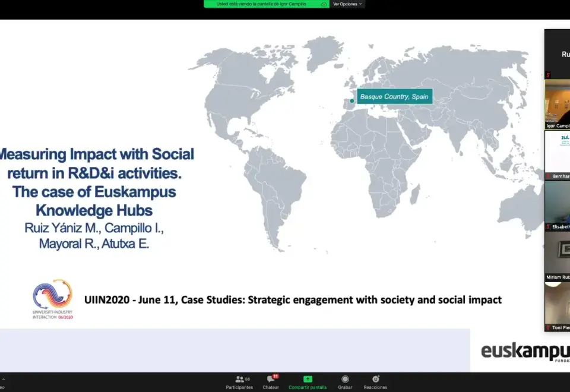Click the authors line 'Mayoral R., Atutxa E.'
The height and width of the screenshot is (392, 570).
click(94, 244)
